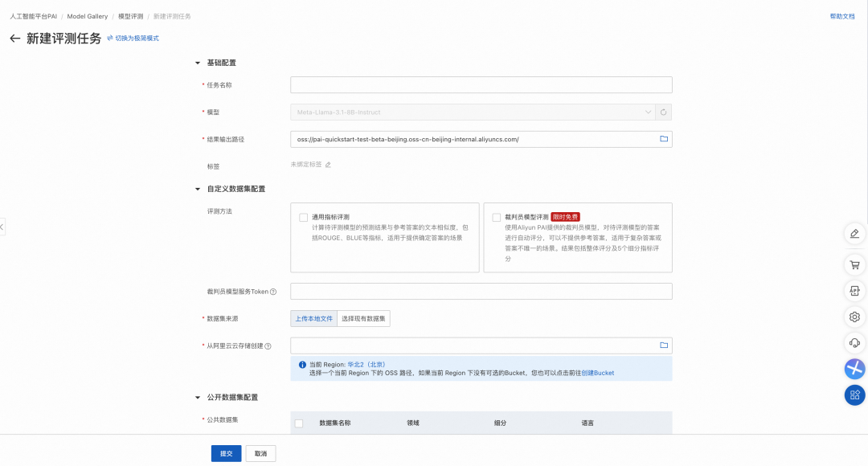Collapse the 基础配置 section
Screen dimensions: 868x466
pyautogui.click(x=198, y=63)
